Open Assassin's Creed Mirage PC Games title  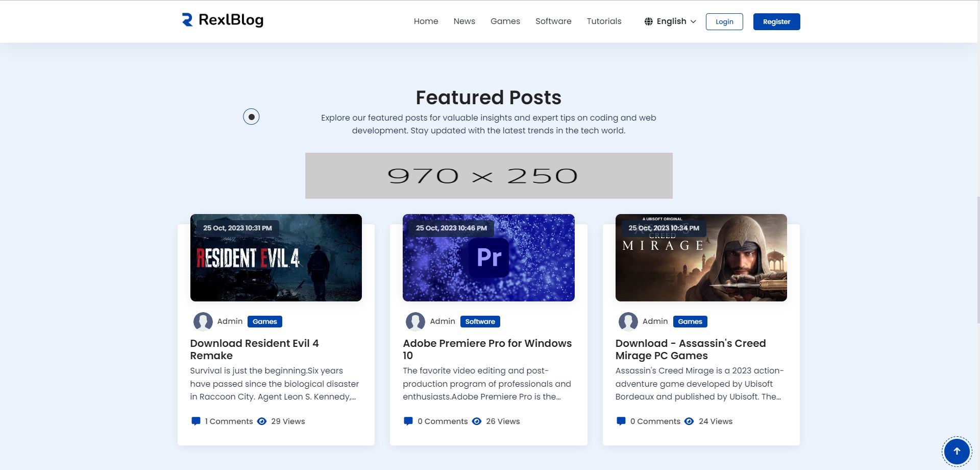pyautogui.click(x=691, y=349)
